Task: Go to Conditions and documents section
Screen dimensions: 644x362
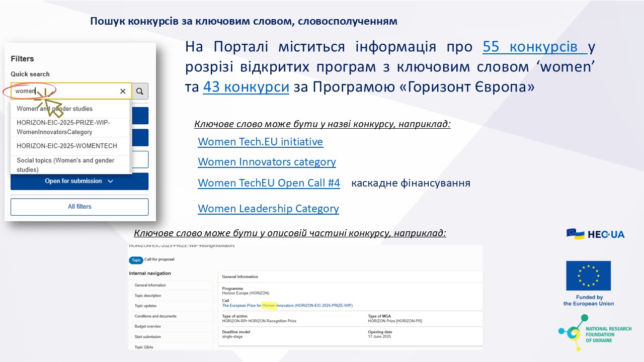Action: [155, 316]
